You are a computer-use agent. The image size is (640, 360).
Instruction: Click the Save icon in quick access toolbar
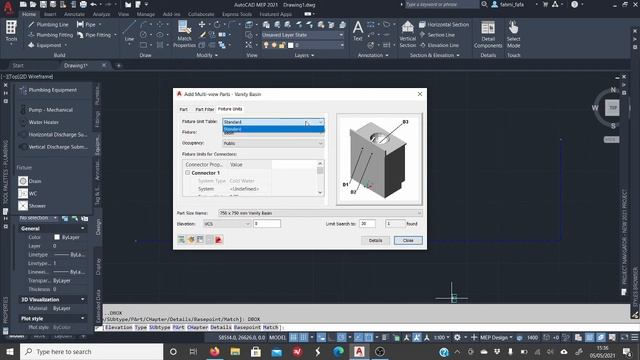43,4
